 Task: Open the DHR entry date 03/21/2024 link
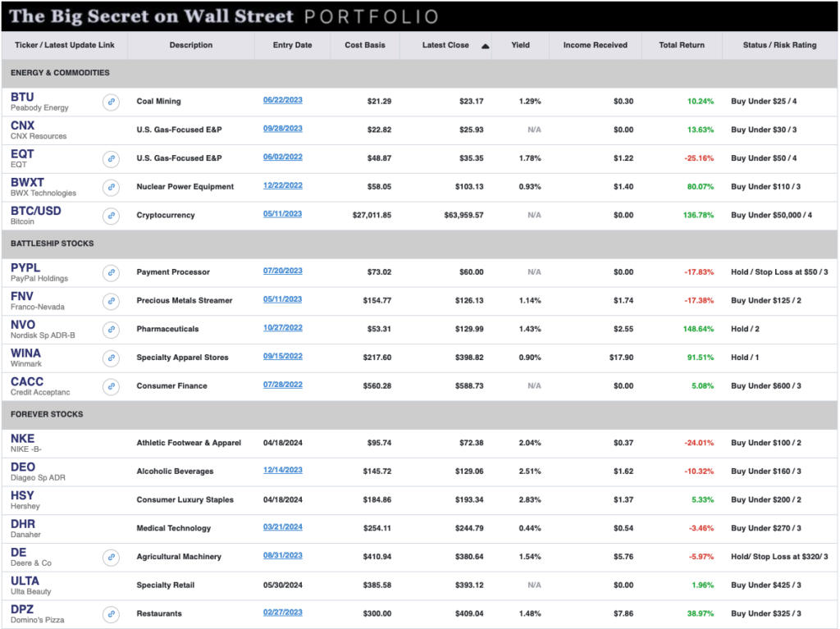click(x=282, y=526)
